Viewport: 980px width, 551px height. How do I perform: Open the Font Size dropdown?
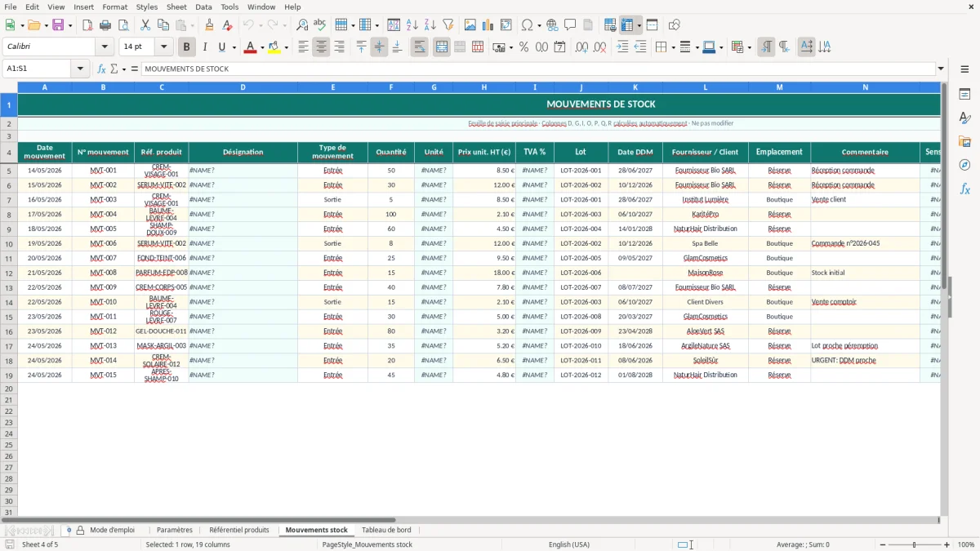(x=163, y=47)
